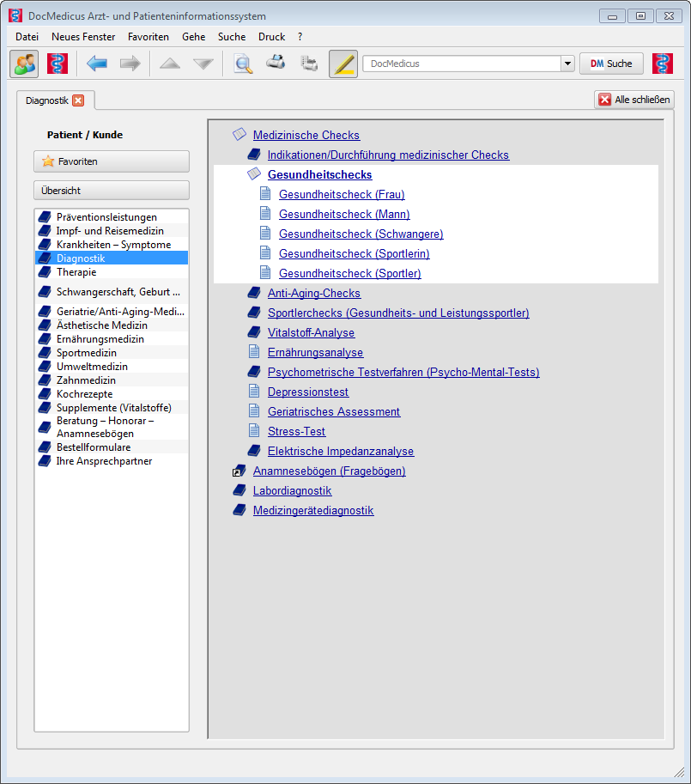The image size is (691, 784).
Task: Go back with the blue left arrow
Action: [x=96, y=64]
